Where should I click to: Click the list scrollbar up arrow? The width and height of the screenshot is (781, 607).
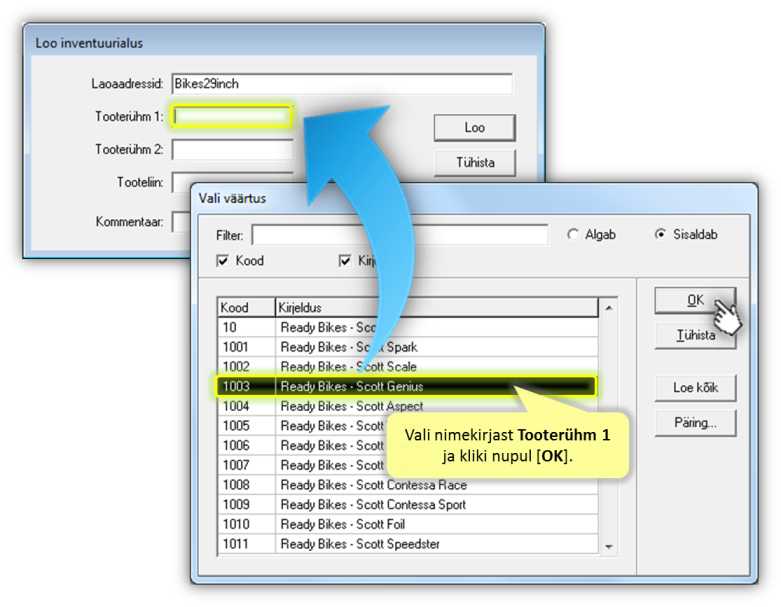click(x=609, y=308)
